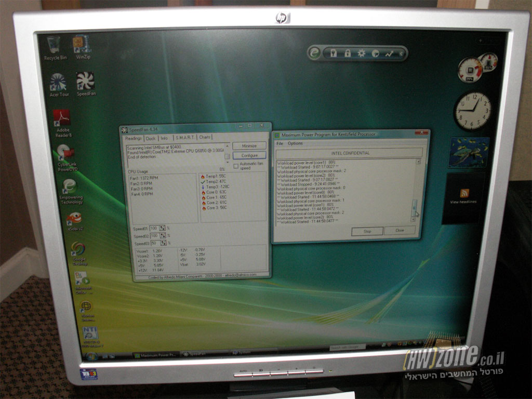Click the workload log scrollbar thumb
This screenshot has width=532, height=399.
414,207
